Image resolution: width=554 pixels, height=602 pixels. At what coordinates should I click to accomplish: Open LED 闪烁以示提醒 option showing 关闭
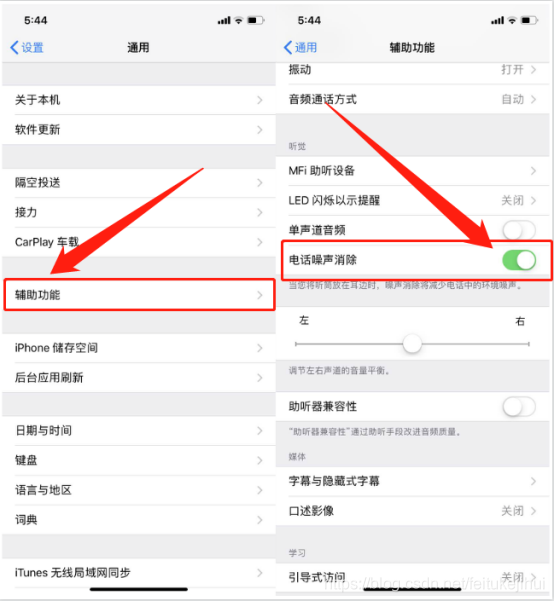point(412,200)
